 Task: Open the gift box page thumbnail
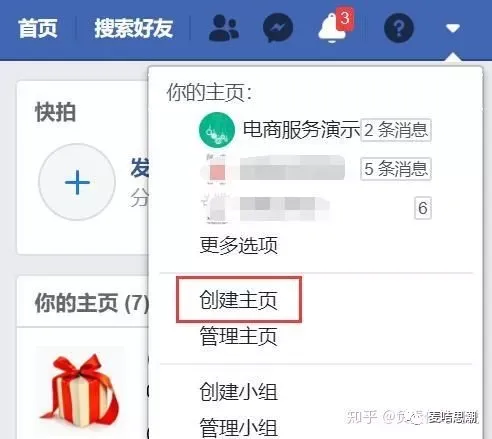coord(79,391)
